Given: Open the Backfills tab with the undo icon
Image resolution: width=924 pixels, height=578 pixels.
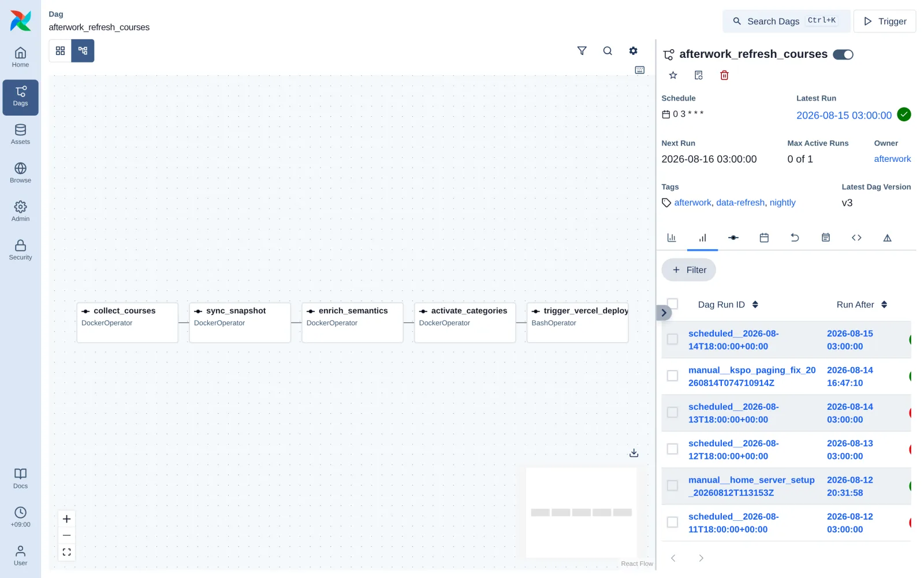Looking at the screenshot, I should (x=795, y=238).
